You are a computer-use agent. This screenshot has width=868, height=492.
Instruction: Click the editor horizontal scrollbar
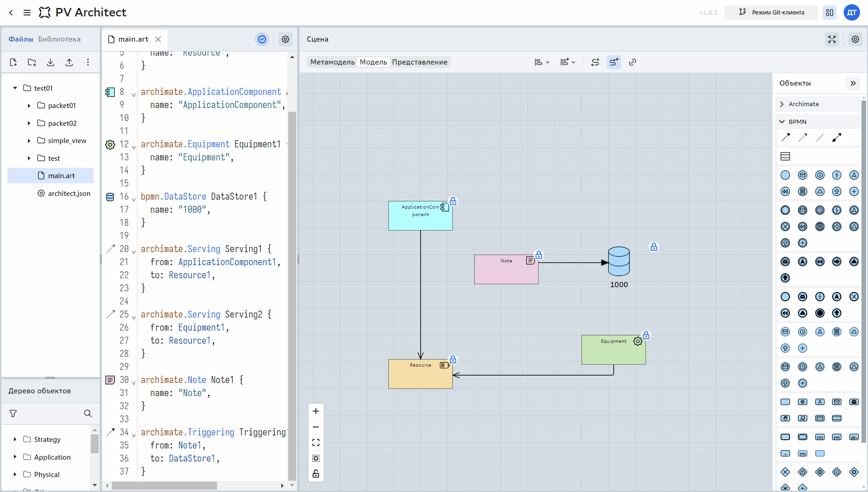164,485
